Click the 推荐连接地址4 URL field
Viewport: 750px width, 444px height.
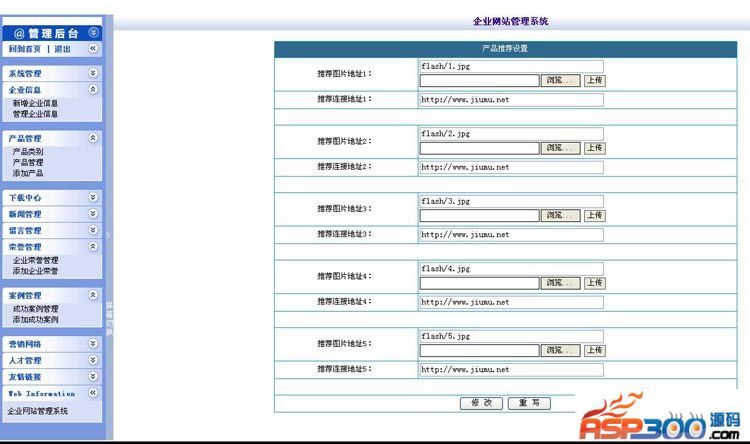[x=511, y=302]
